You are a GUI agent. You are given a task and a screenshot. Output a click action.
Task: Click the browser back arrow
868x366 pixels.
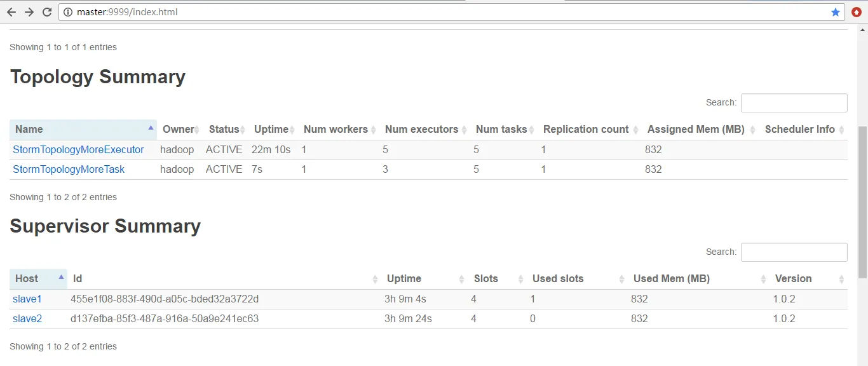point(11,12)
